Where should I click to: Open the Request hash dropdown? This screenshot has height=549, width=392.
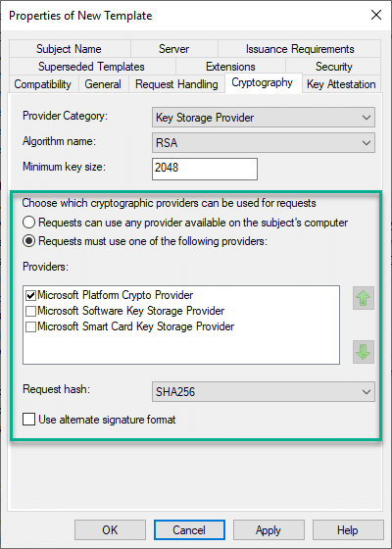click(264, 391)
